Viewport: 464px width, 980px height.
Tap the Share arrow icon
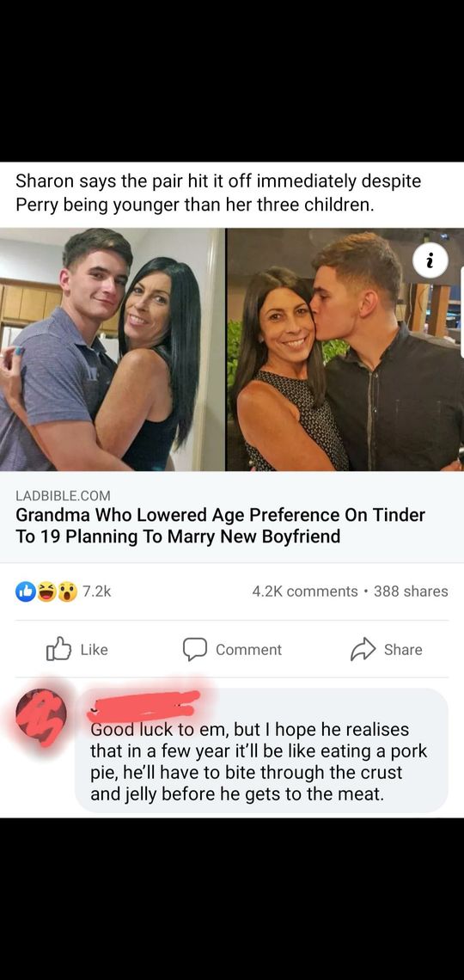[362, 649]
